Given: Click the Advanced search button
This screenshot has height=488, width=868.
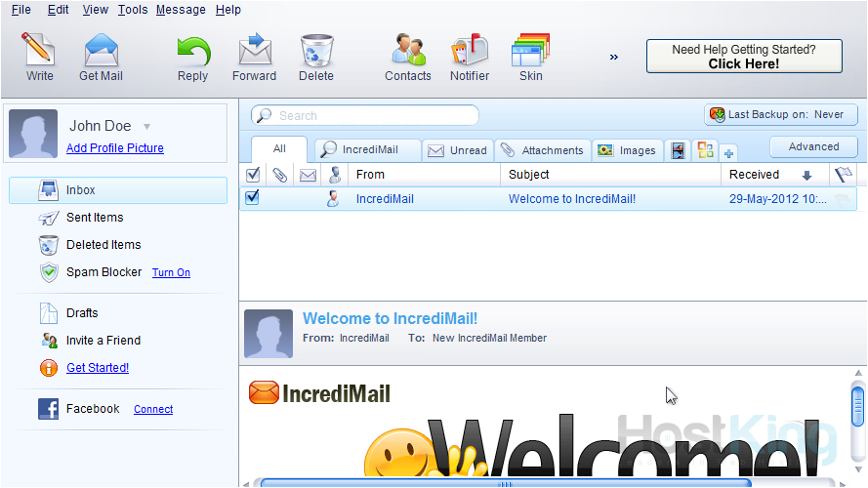Looking at the screenshot, I should click(x=813, y=147).
